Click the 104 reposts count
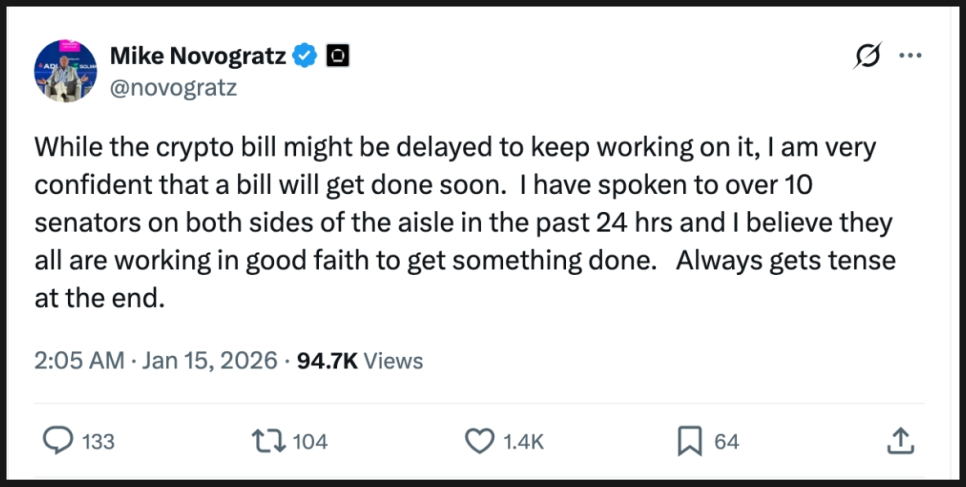966x487 pixels. pos(310,441)
